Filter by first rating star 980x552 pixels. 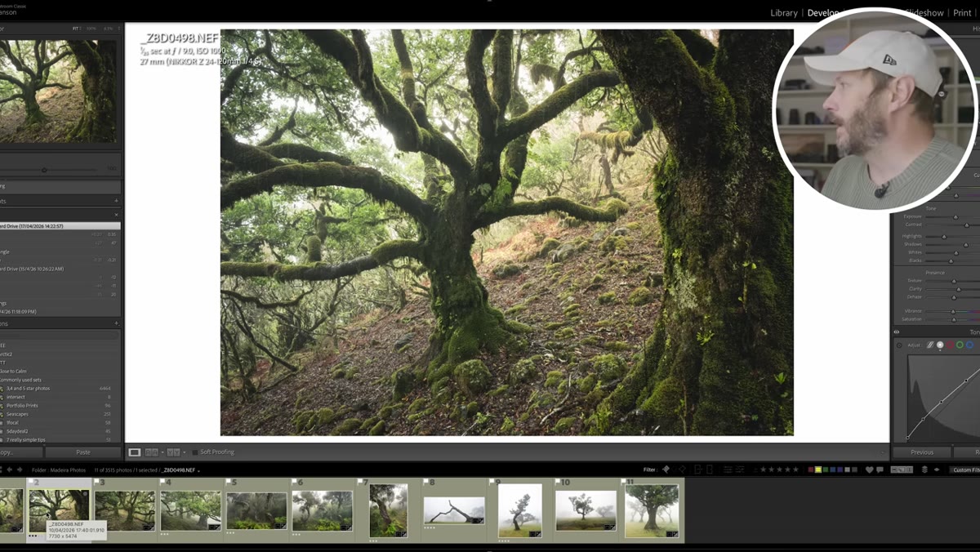pyautogui.click(x=763, y=470)
